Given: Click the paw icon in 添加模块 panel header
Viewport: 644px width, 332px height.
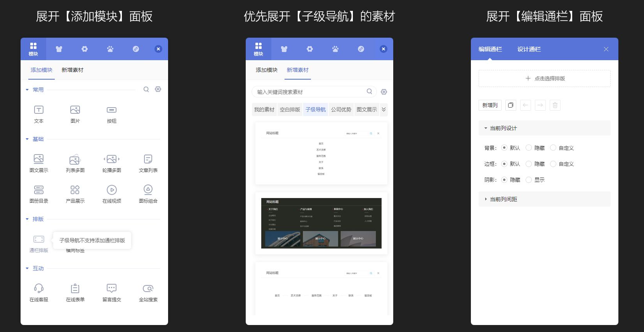Looking at the screenshot, I should 110,49.
